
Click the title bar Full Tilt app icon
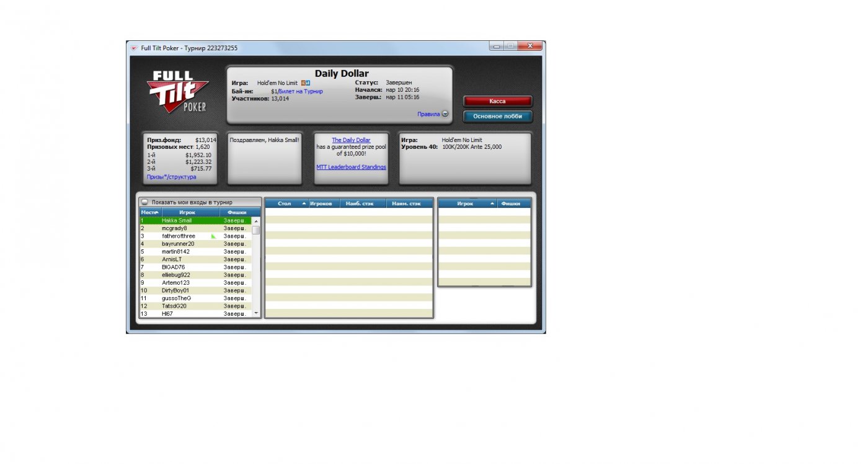[133, 48]
